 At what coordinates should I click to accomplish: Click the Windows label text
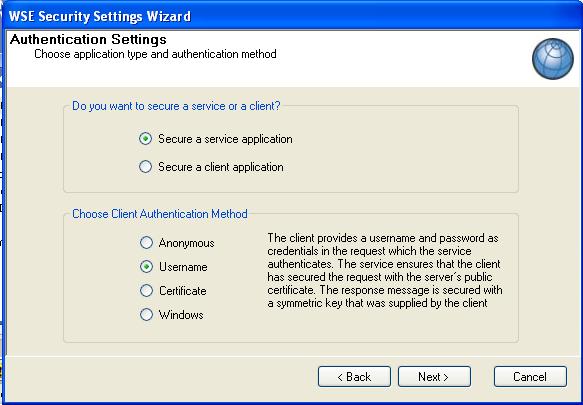pyautogui.click(x=181, y=315)
